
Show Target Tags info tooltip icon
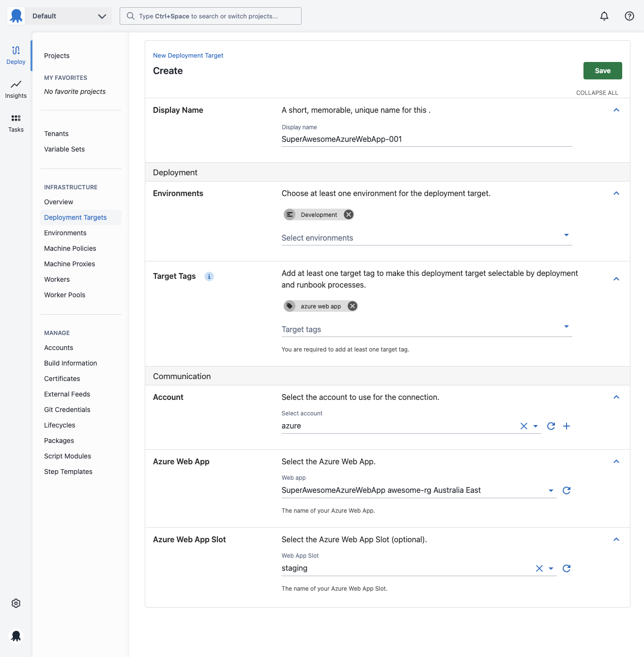(209, 276)
